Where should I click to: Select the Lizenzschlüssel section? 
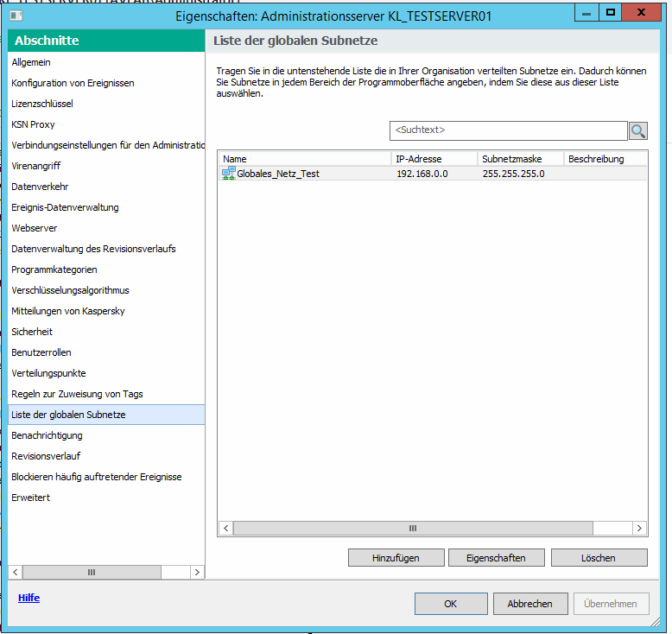42,104
